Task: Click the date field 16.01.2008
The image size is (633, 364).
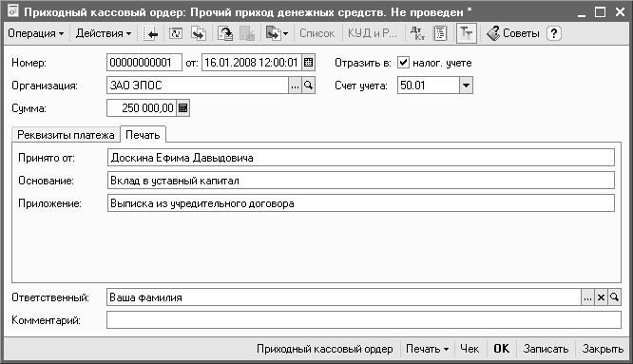Action: coord(252,63)
